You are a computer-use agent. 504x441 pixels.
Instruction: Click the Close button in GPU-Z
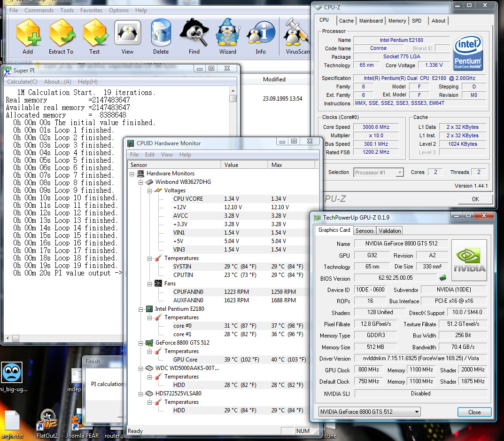click(x=474, y=412)
